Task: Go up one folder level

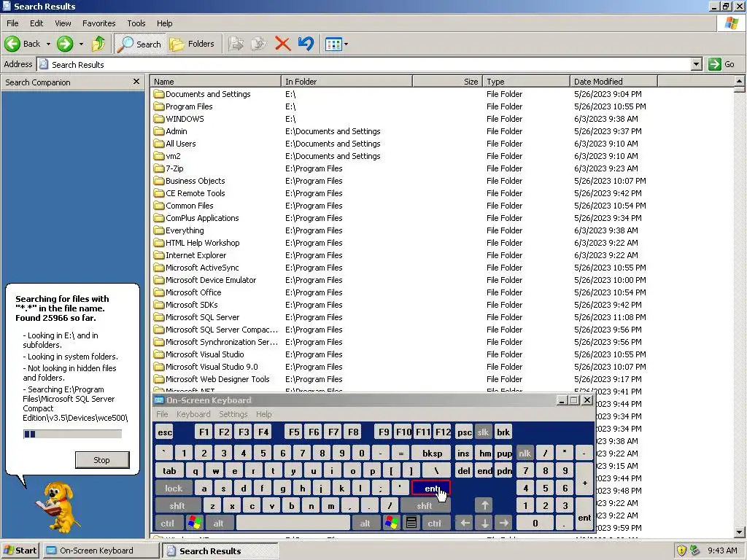Action: [x=98, y=44]
